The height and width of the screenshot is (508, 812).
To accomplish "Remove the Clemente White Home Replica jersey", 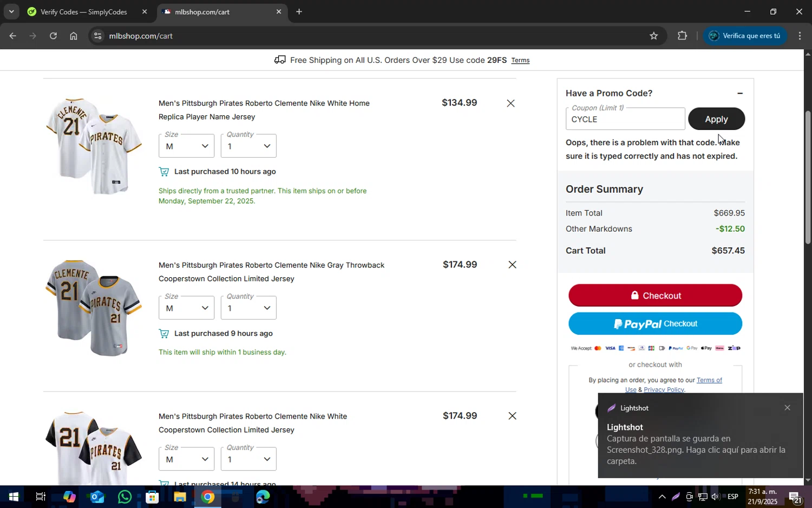I will [x=510, y=103].
